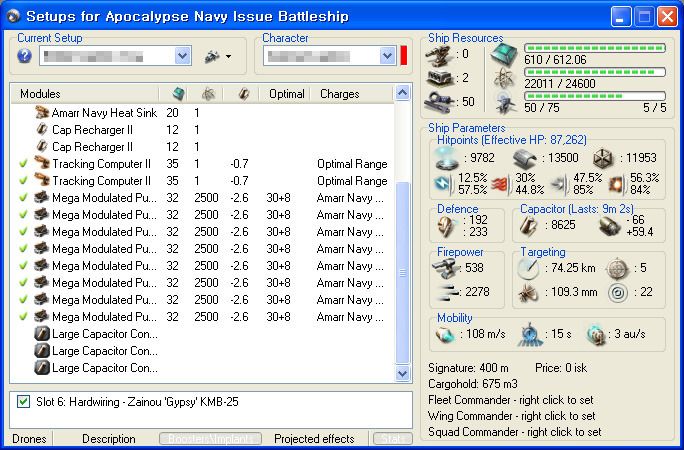
Task: Click Wing Commander - right click to set
Action: coord(512,416)
